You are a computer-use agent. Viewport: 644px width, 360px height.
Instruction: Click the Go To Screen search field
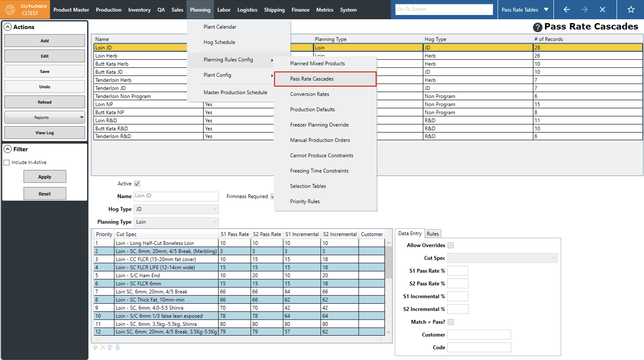tap(444, 9)
